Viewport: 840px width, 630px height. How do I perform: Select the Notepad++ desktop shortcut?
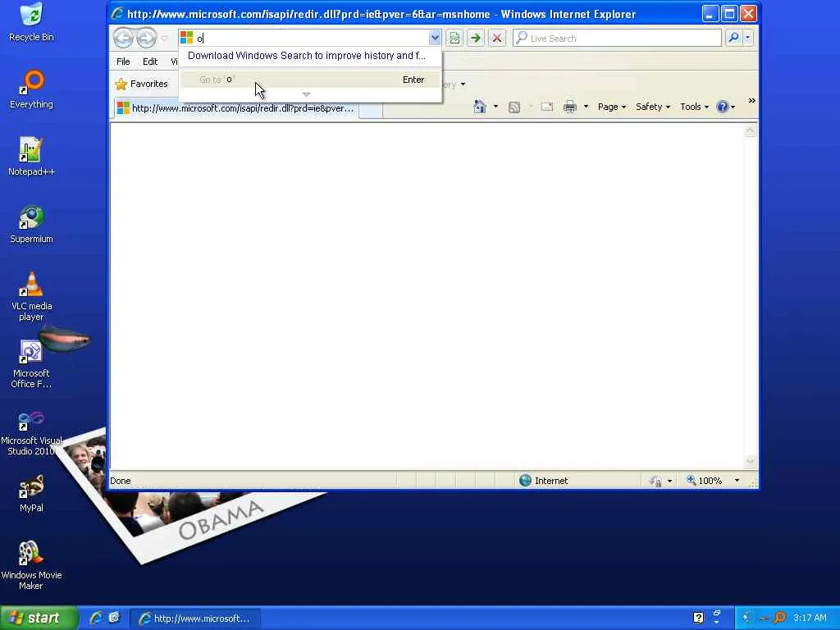[32, 157]
